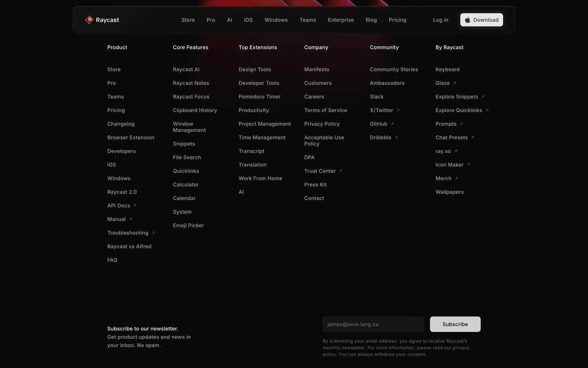Open Raycast 2.0 footer link
This screenshot has height=368, width=588.
[x=122, y=192]
